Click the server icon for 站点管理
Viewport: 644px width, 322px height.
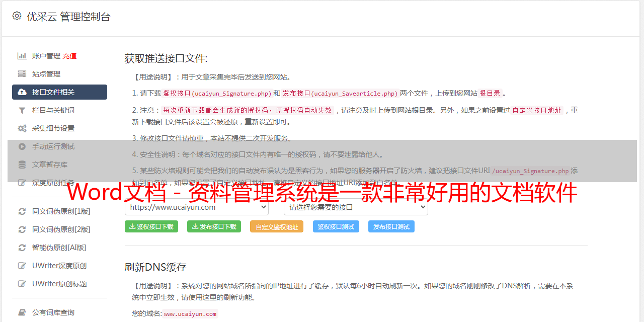pos(22,74)
